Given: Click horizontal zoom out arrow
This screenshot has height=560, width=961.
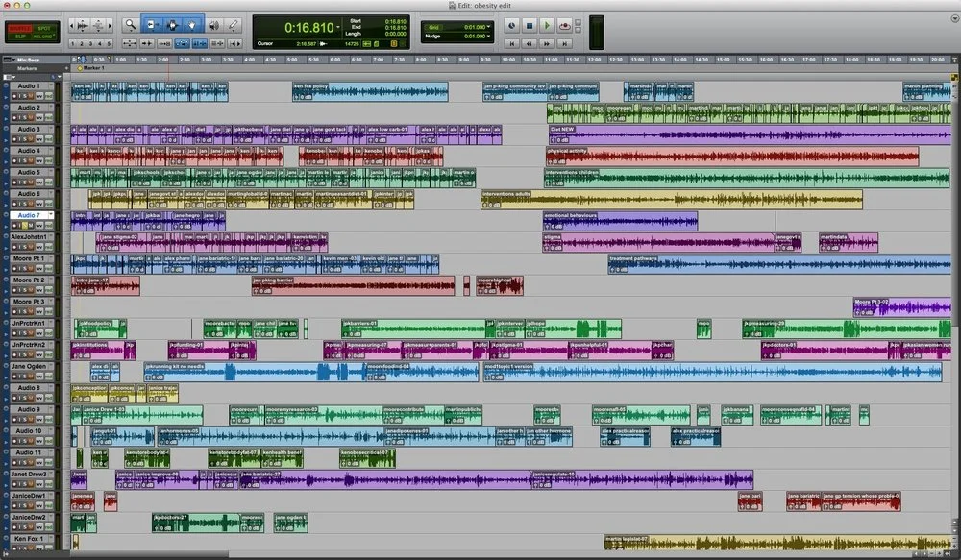Looking at the screenshot, I should pos(71,25).
